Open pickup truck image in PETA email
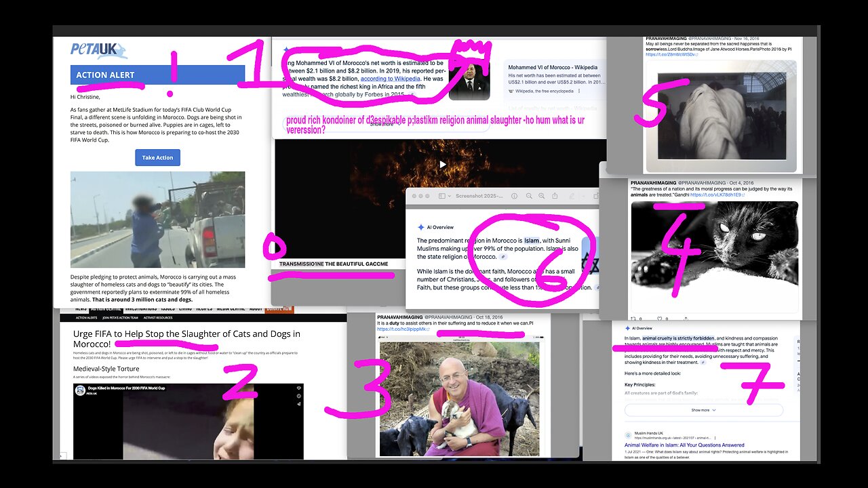 (157, 219)
